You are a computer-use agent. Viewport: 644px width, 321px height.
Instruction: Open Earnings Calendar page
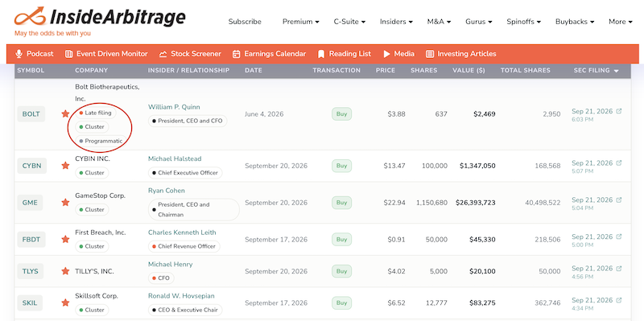(275, 54)
